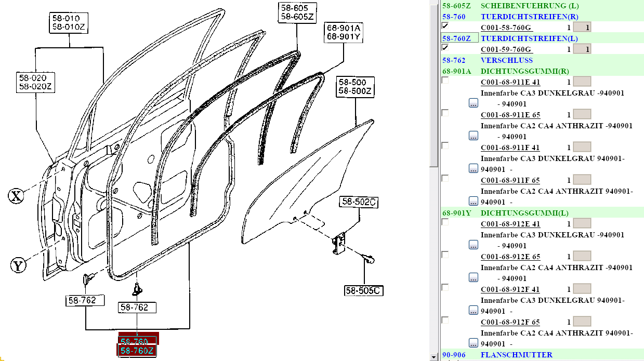Click scroll down arrow of parts list
This screenshot has width=644, height=361.
(x=434, y=356)
